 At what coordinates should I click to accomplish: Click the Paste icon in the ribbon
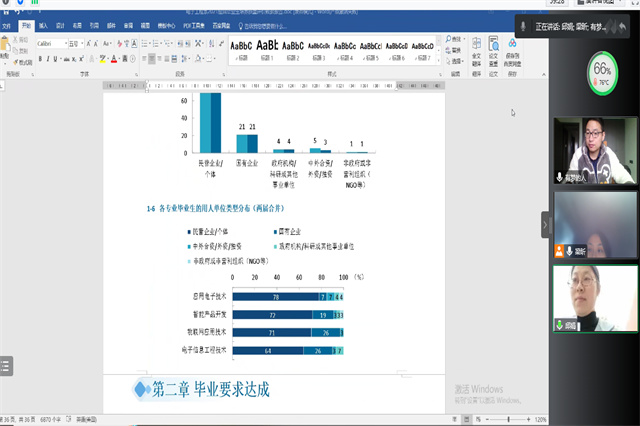click(x=8, y=47)
